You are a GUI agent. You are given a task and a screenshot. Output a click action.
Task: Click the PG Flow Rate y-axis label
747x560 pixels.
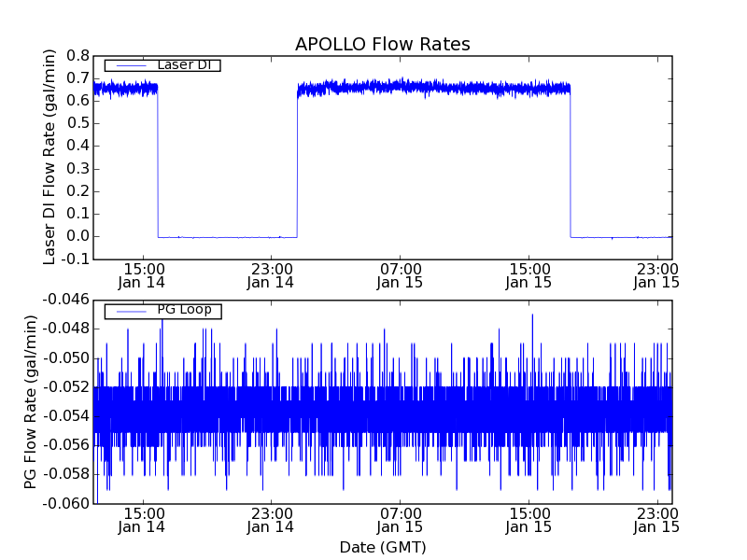click(31, 401)
